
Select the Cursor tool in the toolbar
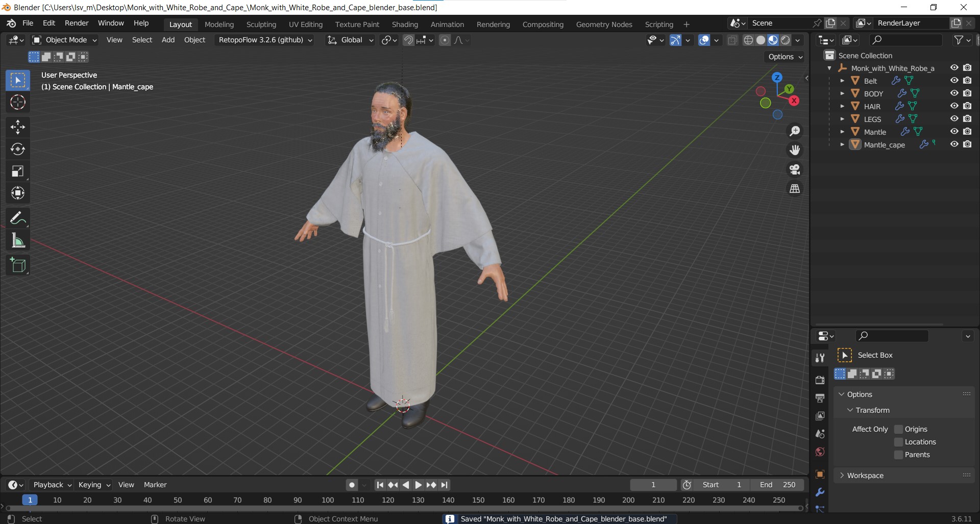pyautogui.click(x=18, y=103)
